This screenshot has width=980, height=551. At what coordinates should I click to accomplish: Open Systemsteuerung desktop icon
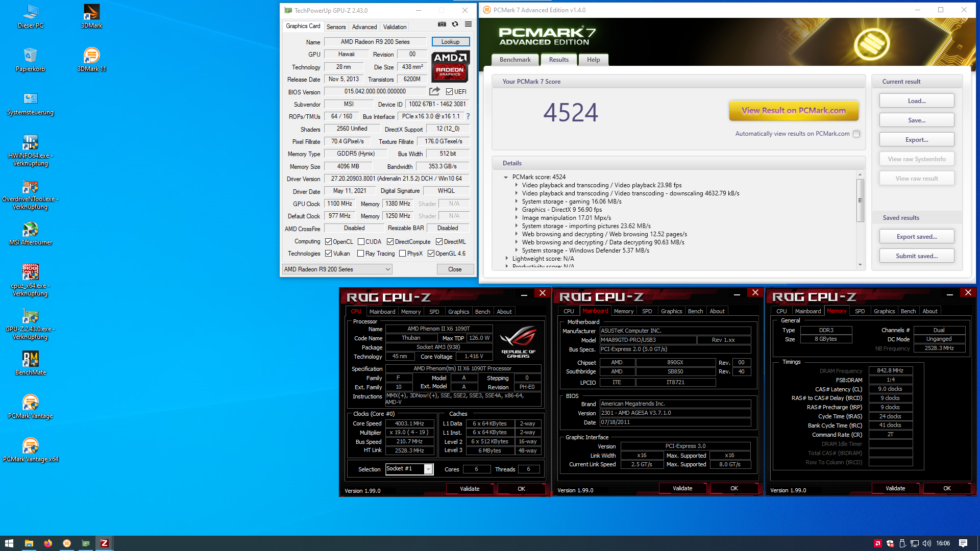click(x=31, y=103)
